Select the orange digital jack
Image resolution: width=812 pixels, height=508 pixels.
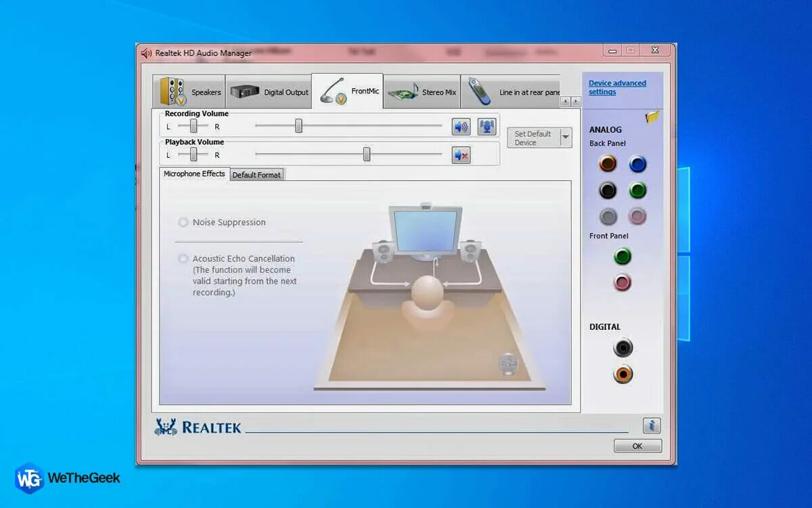coord(623,374)
